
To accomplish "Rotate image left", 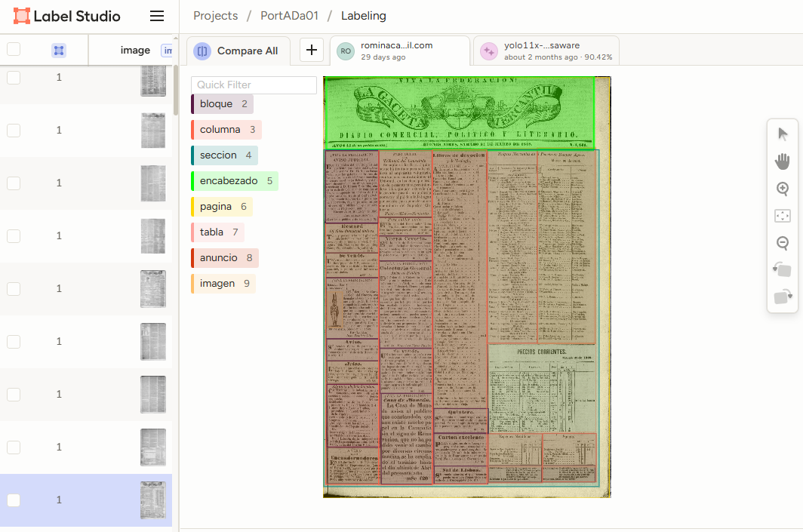I will [783, 269].
